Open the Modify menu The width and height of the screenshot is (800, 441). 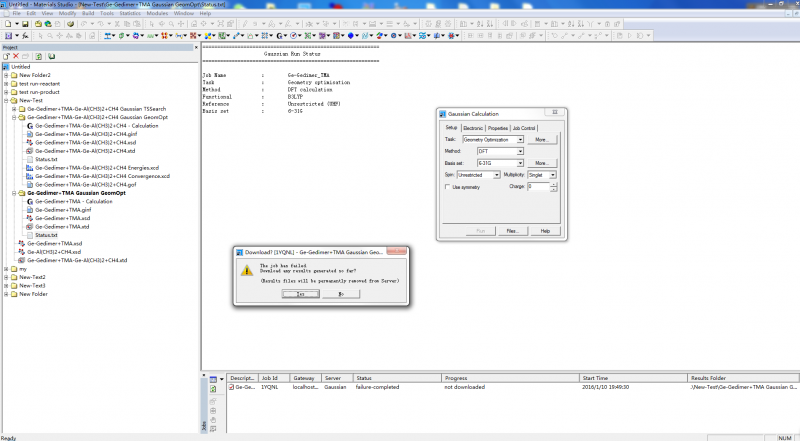[67, 13]
